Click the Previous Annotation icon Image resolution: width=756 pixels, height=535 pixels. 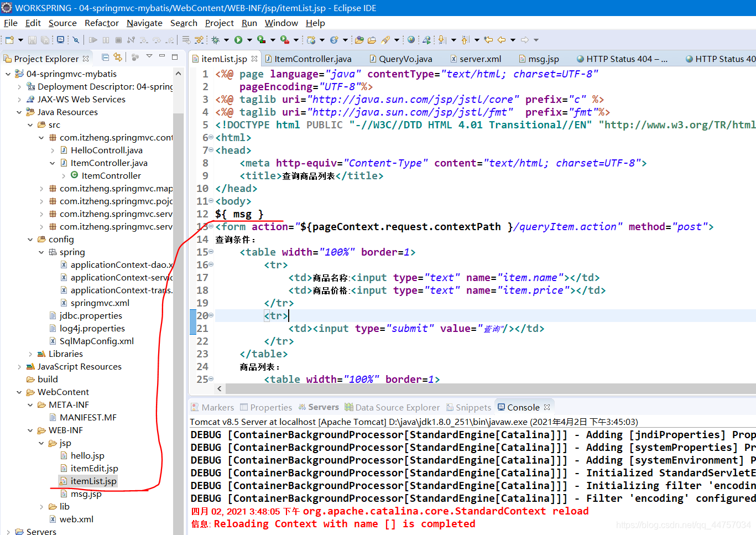point(465,40)
